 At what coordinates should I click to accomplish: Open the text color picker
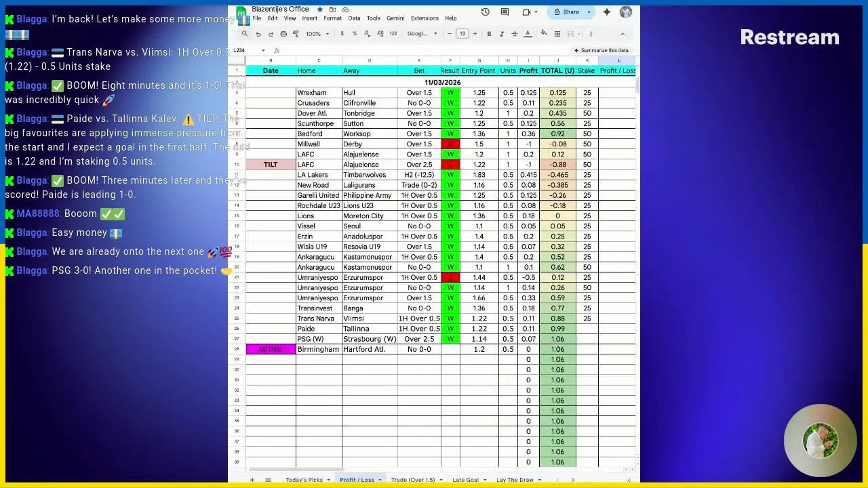point(527,34)
